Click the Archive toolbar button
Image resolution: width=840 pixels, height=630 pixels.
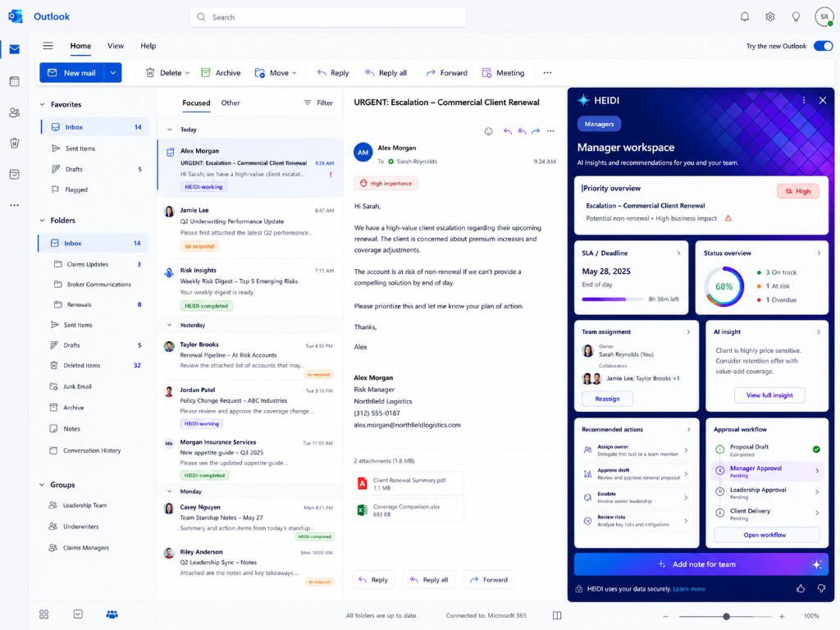point(221,73)
